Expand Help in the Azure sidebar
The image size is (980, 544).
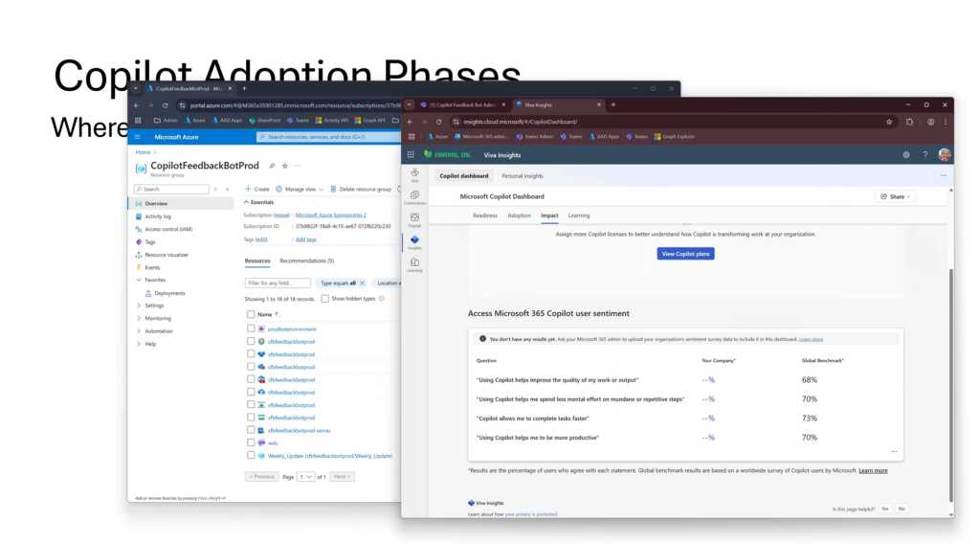coord(139,344)
